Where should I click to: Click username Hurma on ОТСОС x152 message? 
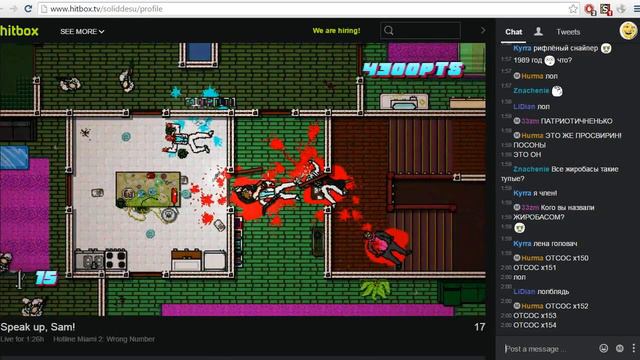532,306
